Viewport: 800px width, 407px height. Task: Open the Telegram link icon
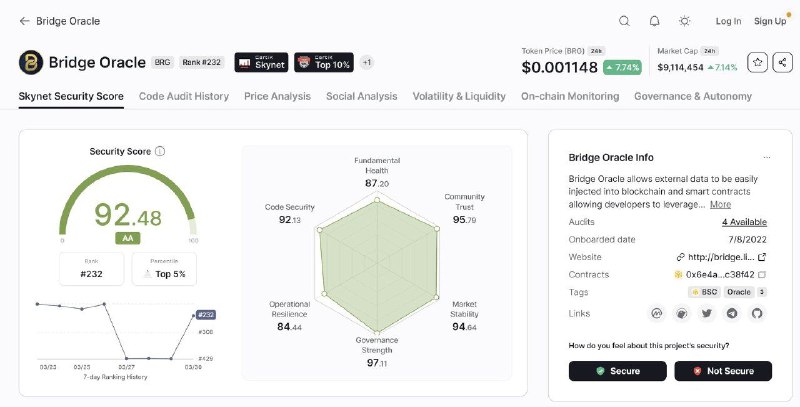(732, 313)
